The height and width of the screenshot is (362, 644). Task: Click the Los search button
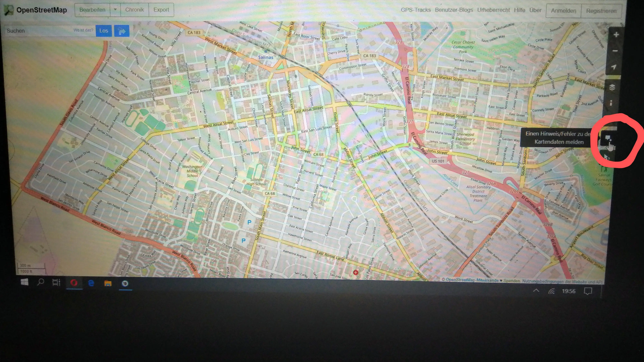104,31
